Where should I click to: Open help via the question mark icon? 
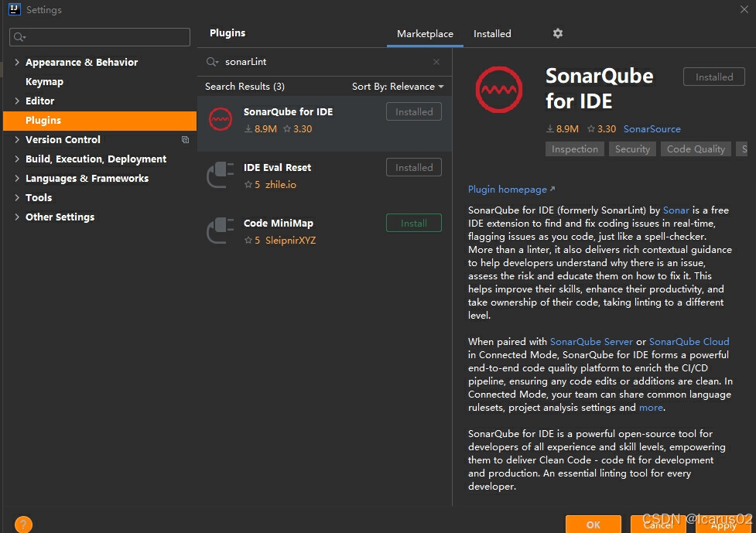tap(23, 524)
